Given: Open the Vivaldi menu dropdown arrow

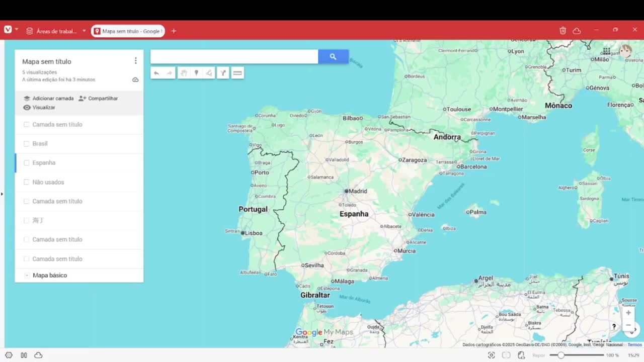Looking at the screenshot, I should tap(16, 29).
